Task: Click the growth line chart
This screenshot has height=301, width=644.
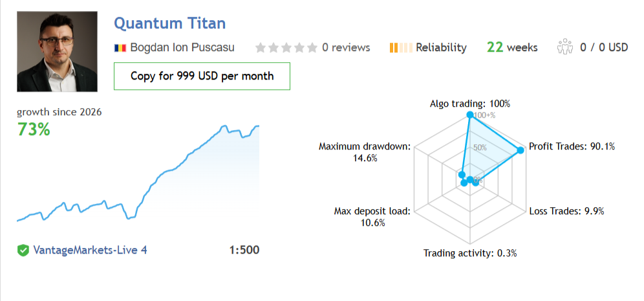Action: [138, 173]
